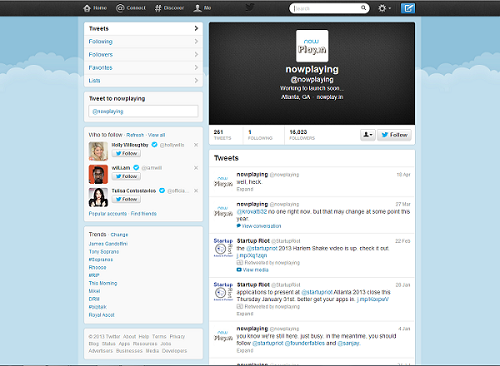
Task: Open the Lists sidebar item
Action: (143, 81)
